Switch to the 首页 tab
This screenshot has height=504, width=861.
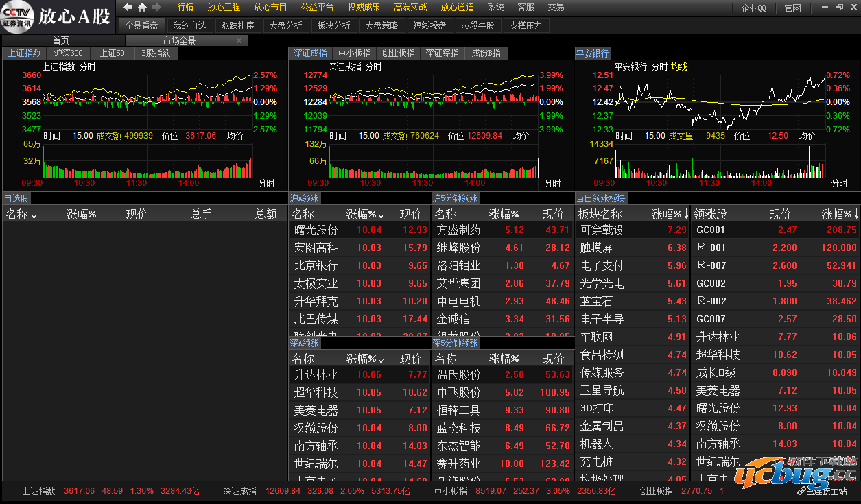pos(61,40)
